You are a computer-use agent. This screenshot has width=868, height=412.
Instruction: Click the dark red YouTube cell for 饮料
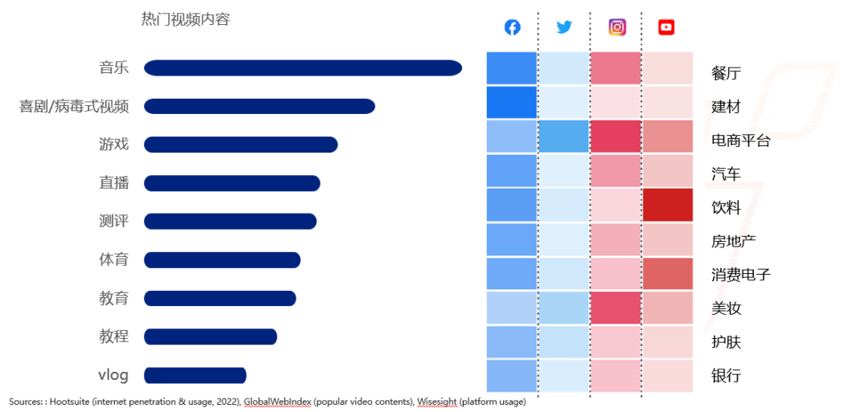coord(668,205)
